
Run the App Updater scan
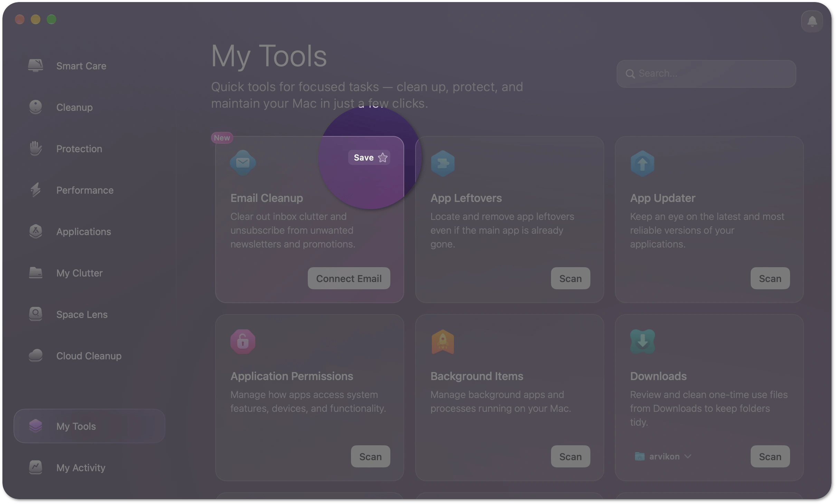[770, 278]
